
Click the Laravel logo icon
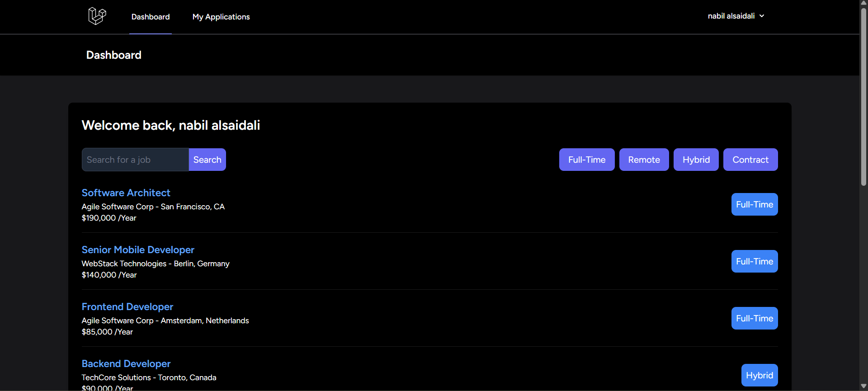[x=97, y=16]
